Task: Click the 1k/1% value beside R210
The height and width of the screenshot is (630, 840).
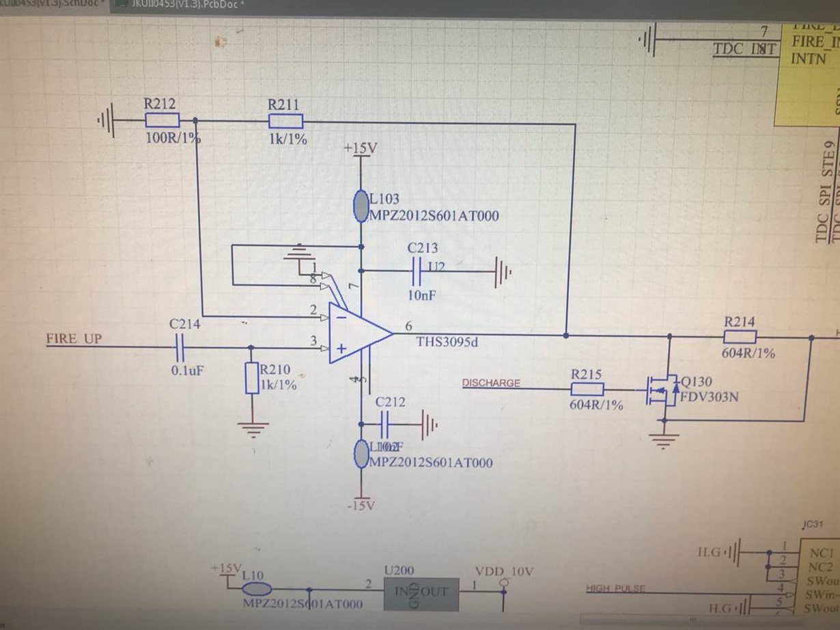Action: [278, 385]
